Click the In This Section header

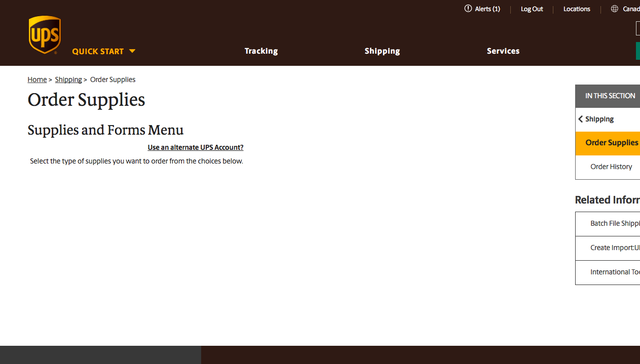(608, 96)
